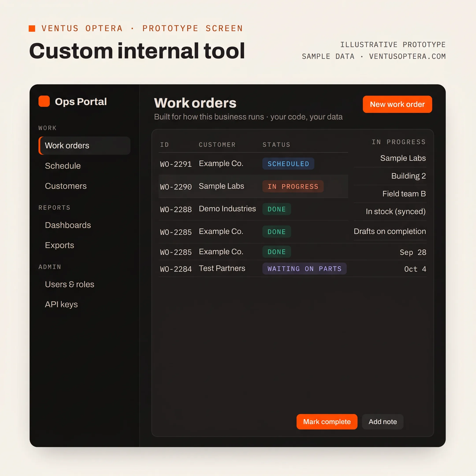Screen dimensions: 476x476
Task: Select Exports in the sidebar
Action: pos(60,245)
